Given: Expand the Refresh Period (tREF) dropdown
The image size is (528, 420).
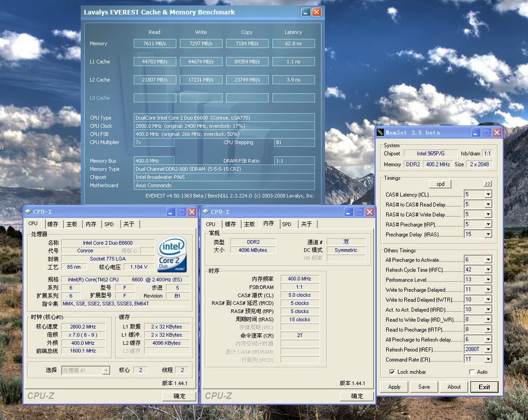Looking at the screenshot, I should (x=488, y=349).
